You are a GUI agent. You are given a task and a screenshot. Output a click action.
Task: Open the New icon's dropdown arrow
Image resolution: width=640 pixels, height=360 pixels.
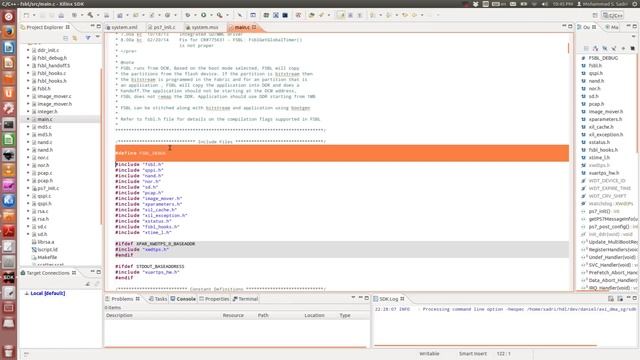pos(34,15)
